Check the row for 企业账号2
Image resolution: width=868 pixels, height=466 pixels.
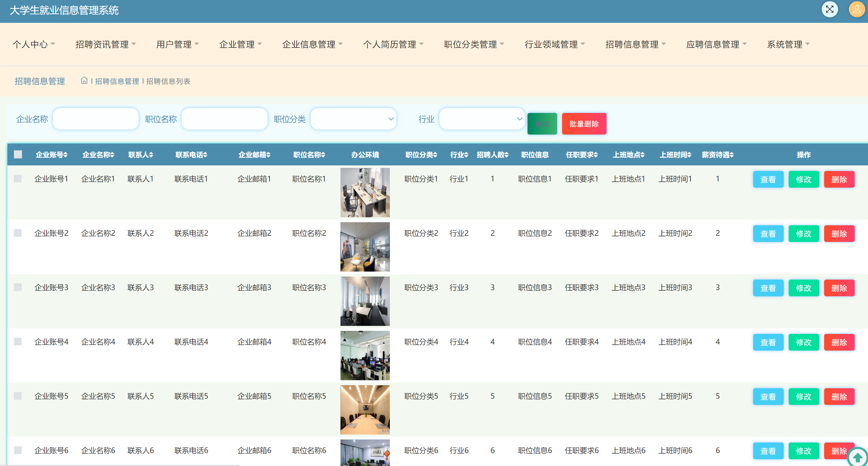pos(18,233)
